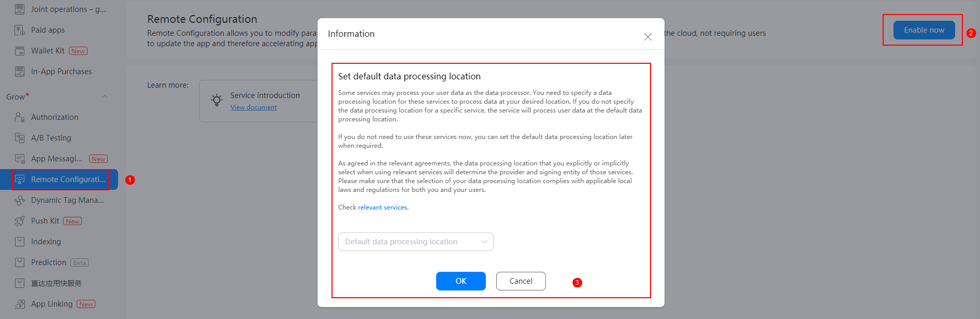Image resolution: width=980 pixels, height=319 pixels.
Task: Select Prediction Beta in sidebar
Action: pos(49,262)
